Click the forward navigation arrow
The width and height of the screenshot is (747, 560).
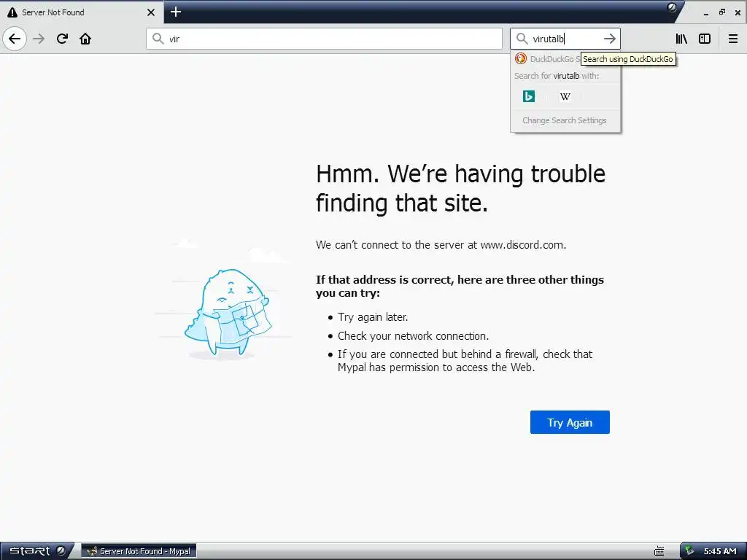coord(39,39)
